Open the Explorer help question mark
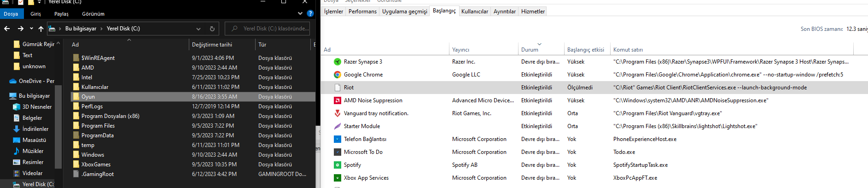 pos(310,14)
